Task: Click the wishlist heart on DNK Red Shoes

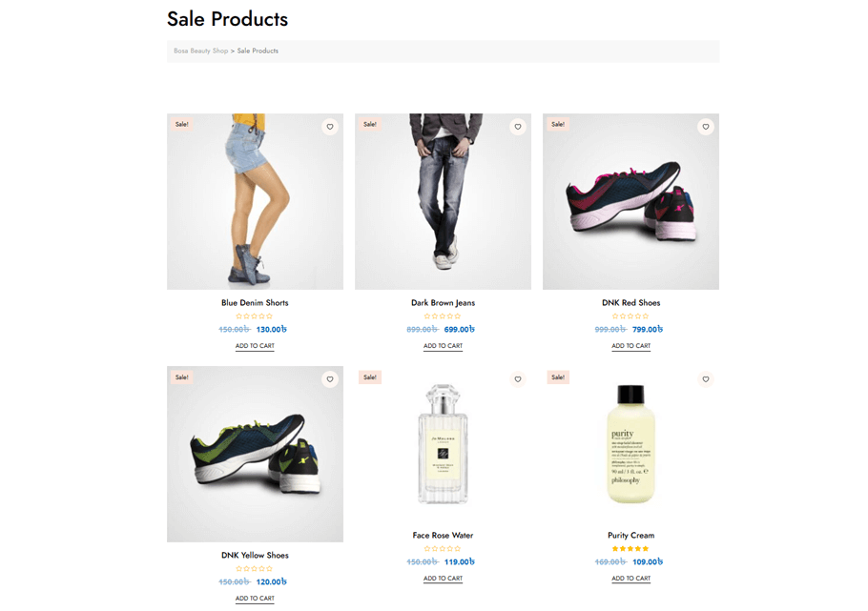Action: coord(706,126)
